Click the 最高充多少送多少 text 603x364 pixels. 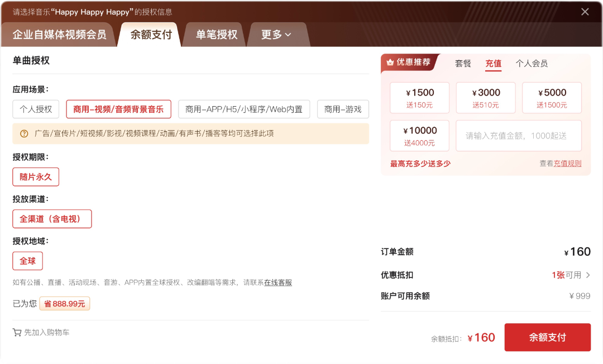[x=420, y=164]
